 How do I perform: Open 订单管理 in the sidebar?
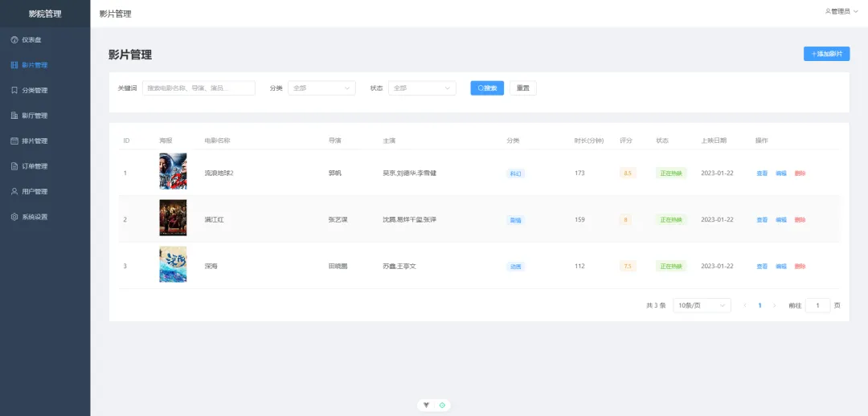(45, 166)
